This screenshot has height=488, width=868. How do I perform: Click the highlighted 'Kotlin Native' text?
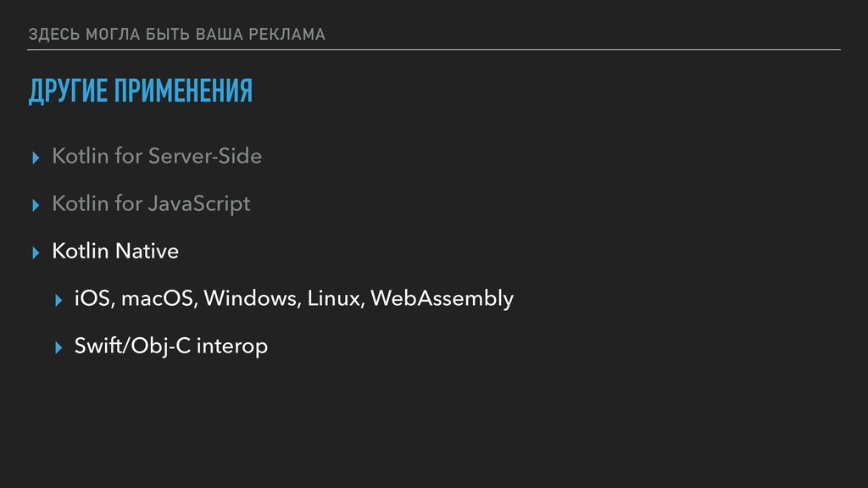(115, 252)
